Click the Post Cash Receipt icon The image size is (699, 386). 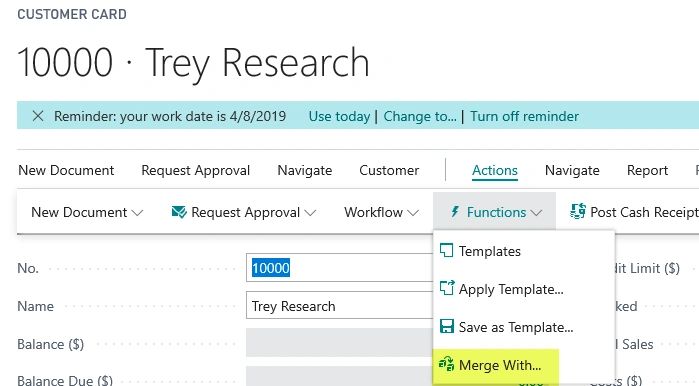point(578,211)
